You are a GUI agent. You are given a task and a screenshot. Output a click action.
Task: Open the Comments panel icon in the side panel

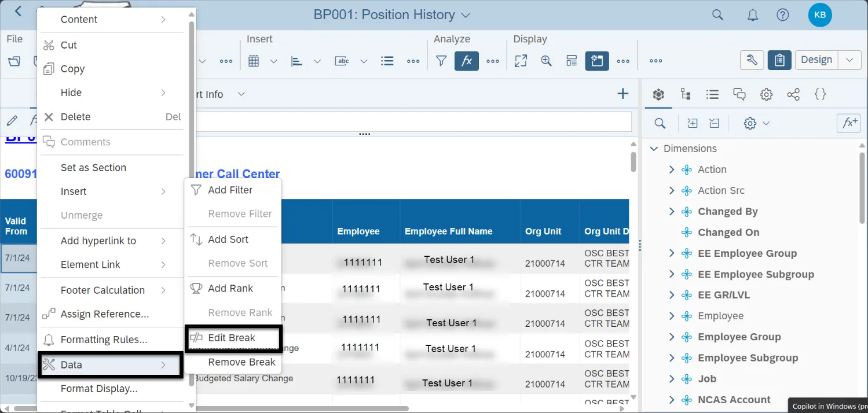[x=739, y=94]
